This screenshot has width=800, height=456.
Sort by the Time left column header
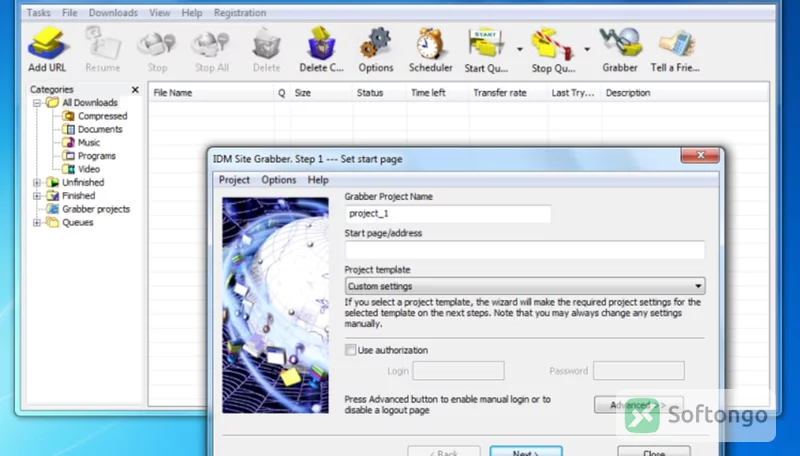(438, 93)
